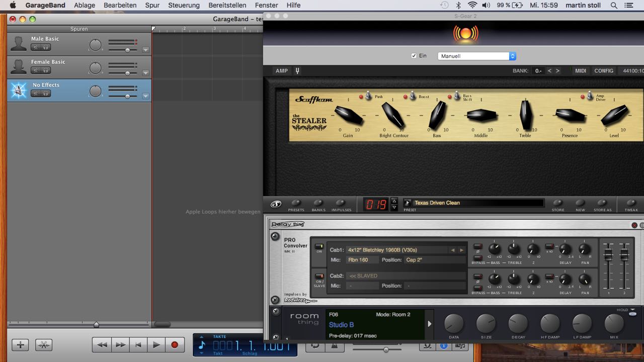Open the Bearbeiten menu
The height and width of the screenshot is (362, 644).
(x=120, y=5)
